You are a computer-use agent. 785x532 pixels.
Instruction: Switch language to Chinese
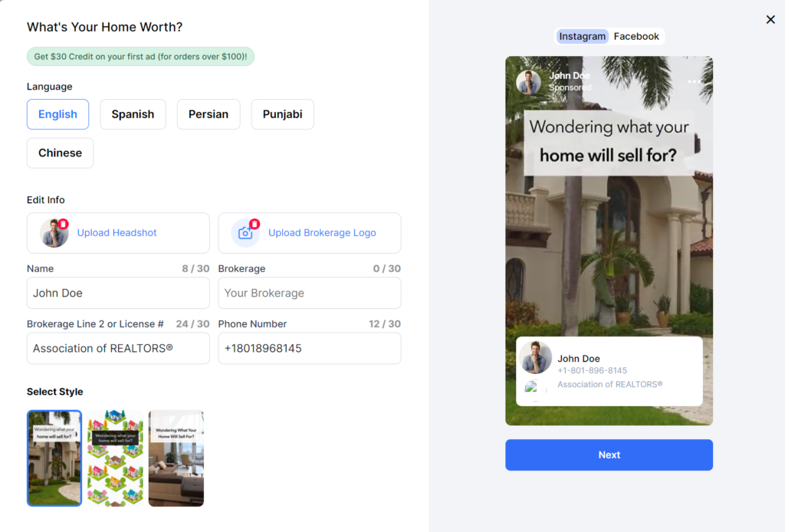pyautogui.click(x=60, y=153)
